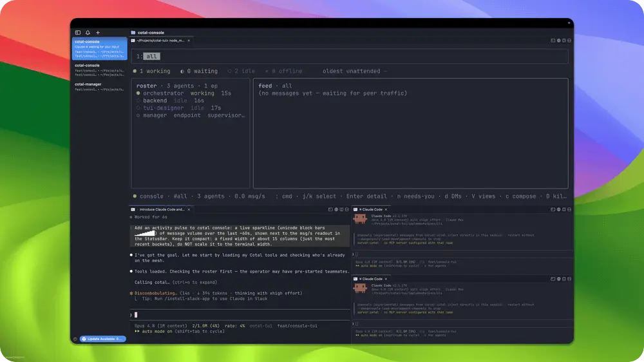Screen dimensions: 644x362
Task: Close the ~/Projects/cotal-tui node_m tab
Action: pos(189,41)
